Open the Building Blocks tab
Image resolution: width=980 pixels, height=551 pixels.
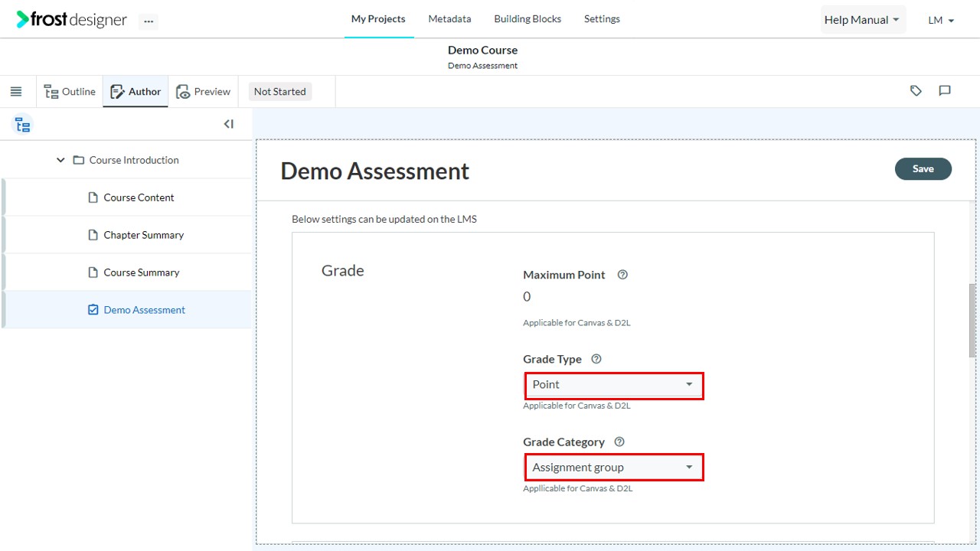(528, 19)
